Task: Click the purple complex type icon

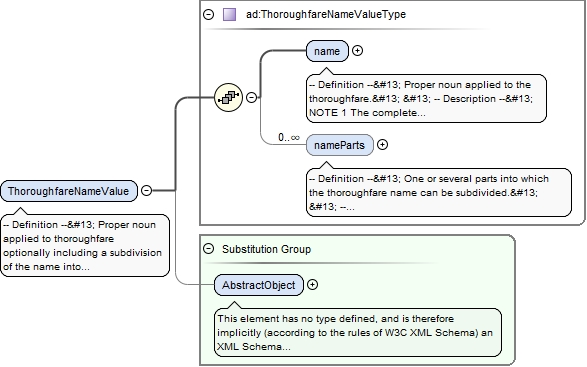Action: point(229,15)
